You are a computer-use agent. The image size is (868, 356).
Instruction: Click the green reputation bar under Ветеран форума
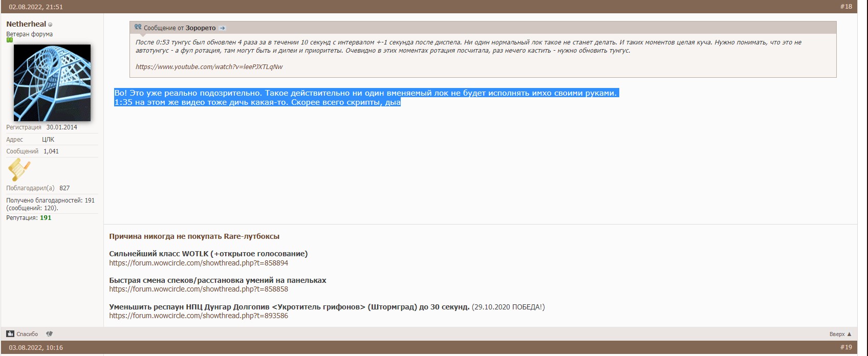click(x=9, y=40)
